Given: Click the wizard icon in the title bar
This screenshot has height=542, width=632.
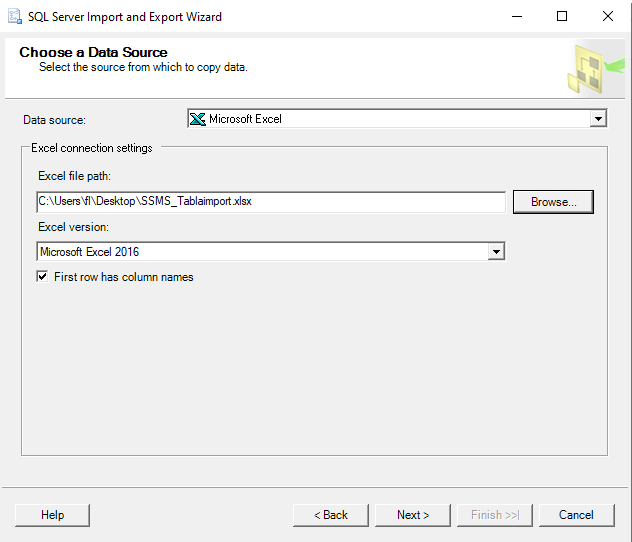Looking at the screenshot, I should 15,17.
